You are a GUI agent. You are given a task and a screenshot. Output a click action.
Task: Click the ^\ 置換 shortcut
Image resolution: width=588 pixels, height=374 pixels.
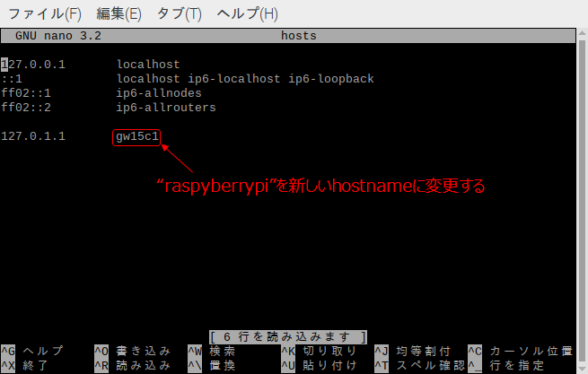(216, 365)
